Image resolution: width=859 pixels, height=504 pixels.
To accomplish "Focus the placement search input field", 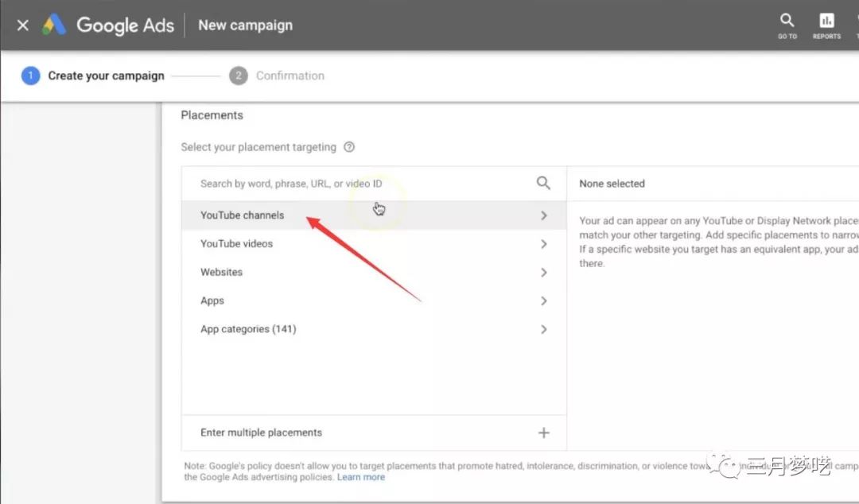I will coord(358,184).
